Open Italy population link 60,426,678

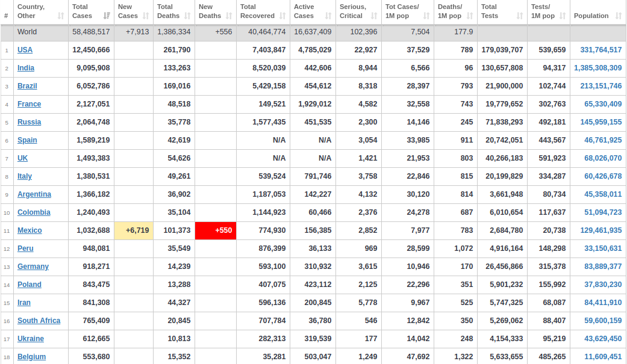[x=603, y=176]
